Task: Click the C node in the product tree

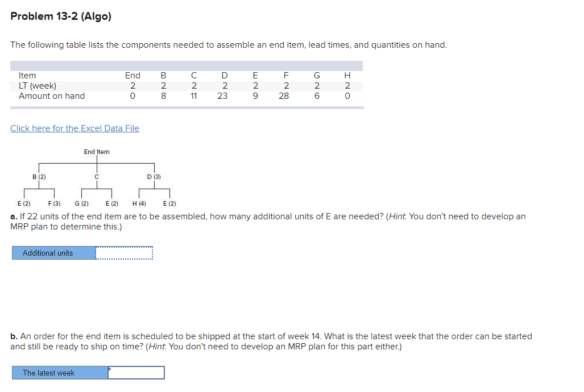Action: [96, 177]
